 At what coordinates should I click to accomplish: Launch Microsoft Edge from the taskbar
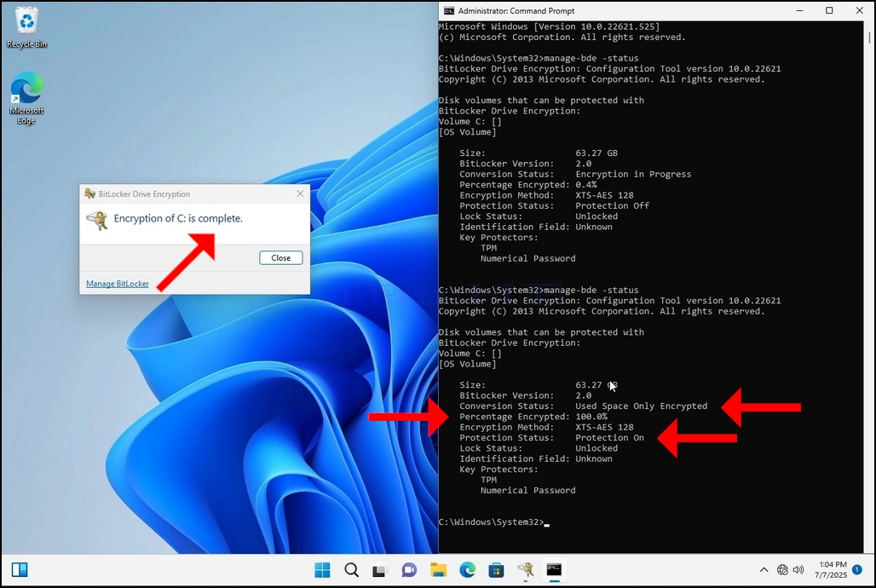[x=468, y=569]
